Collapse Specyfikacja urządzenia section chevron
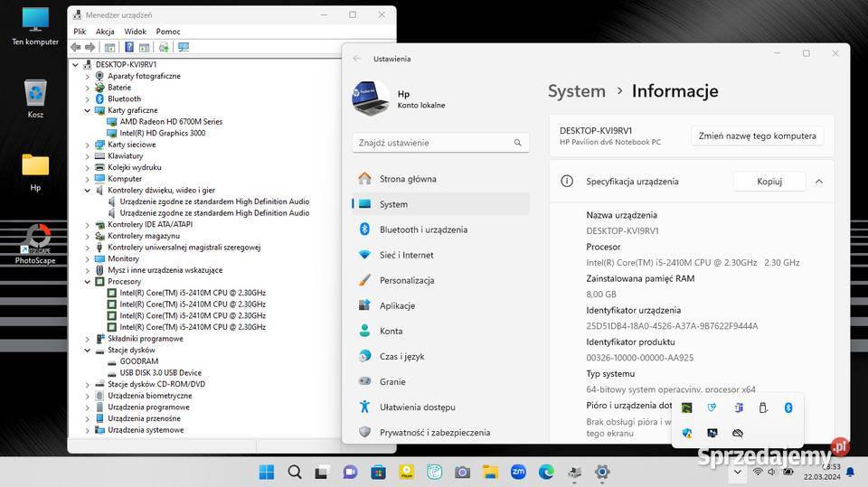The width and height of the screenshot is (868, 487). click(x=819, y=182)
